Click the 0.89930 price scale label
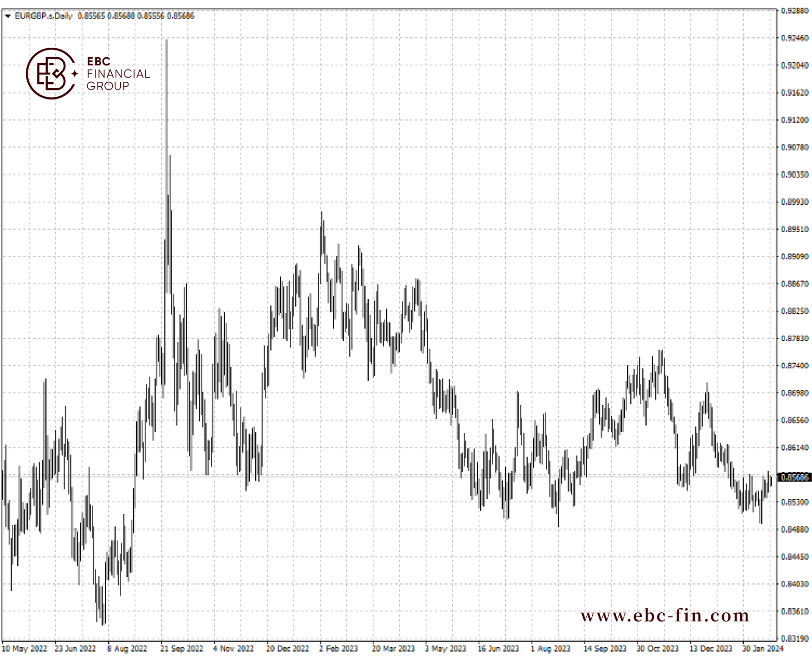812x665 pixels. tap(795, 202)
